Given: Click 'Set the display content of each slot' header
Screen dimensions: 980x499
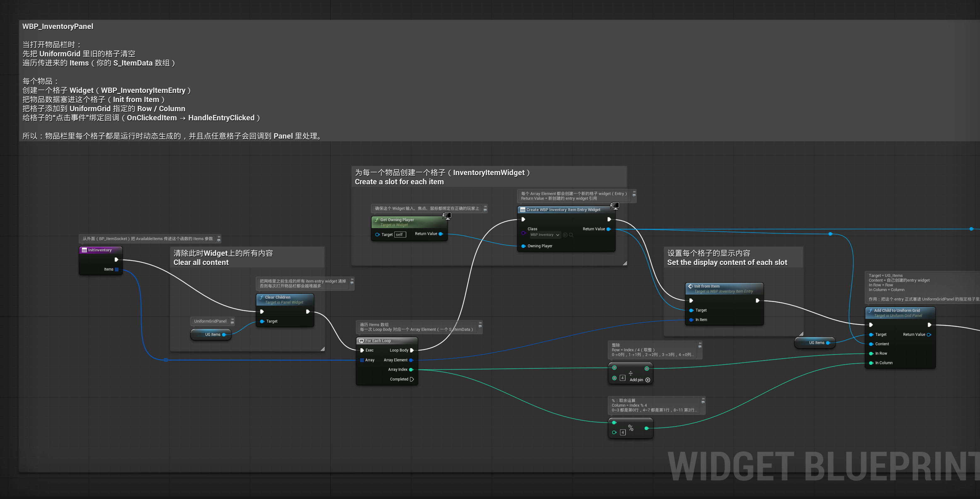Looking at the screenshot, I should coord(733,258).
